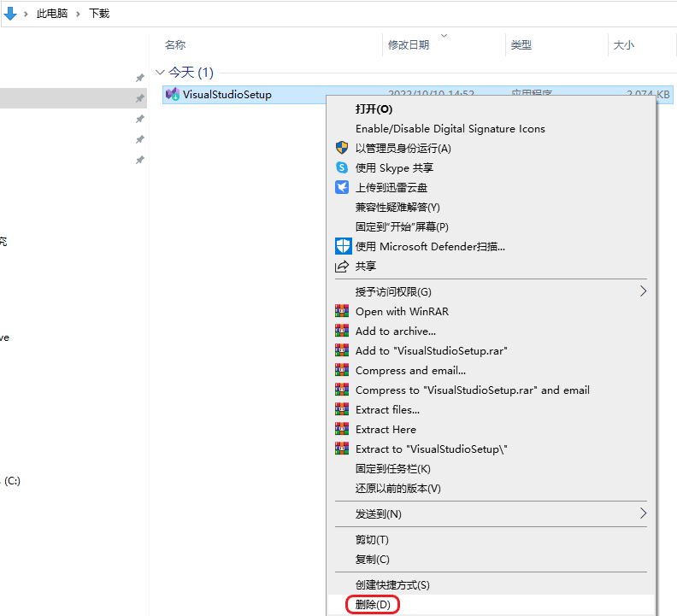Image resolution: width=677 pixels, height=616 pixels.
Task: Click the Xunlei cloud upload icon
Action: pyautogui.click(x=342, y=187)
